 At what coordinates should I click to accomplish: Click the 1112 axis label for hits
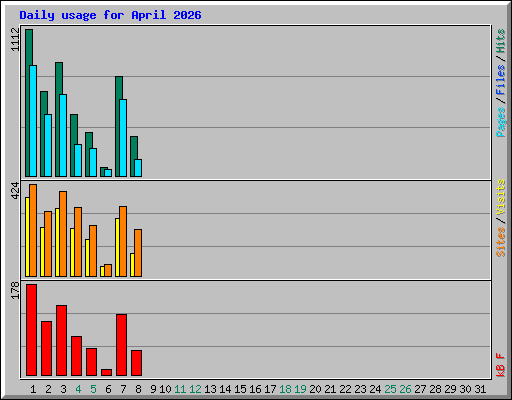(x=15, y=40)
